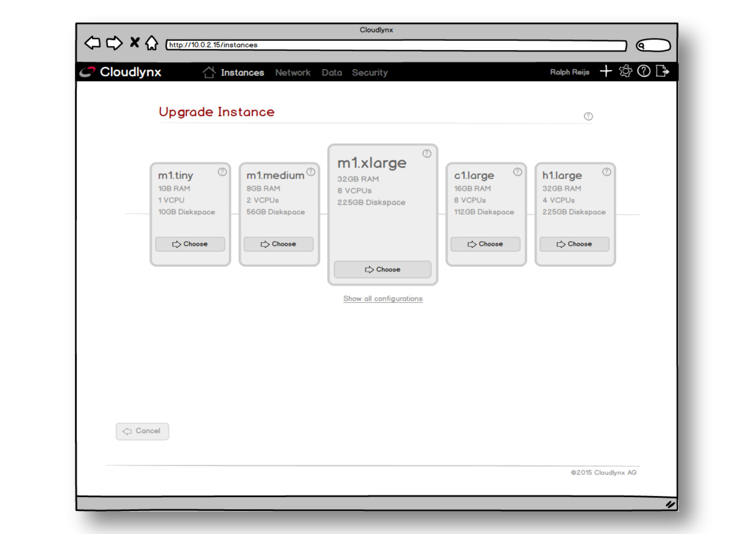Choose the c1.large configuration
The height and width of the screenshot is (534, 756).
(485, 244)
